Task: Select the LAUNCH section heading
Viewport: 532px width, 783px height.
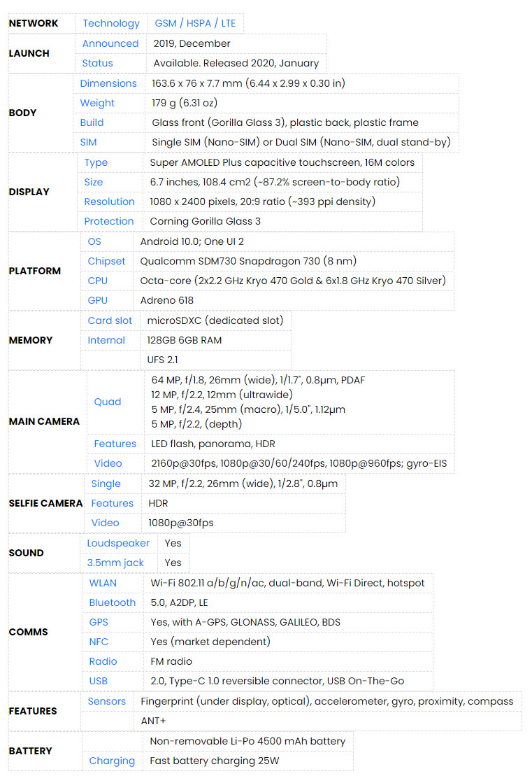Action: [29, 53]
